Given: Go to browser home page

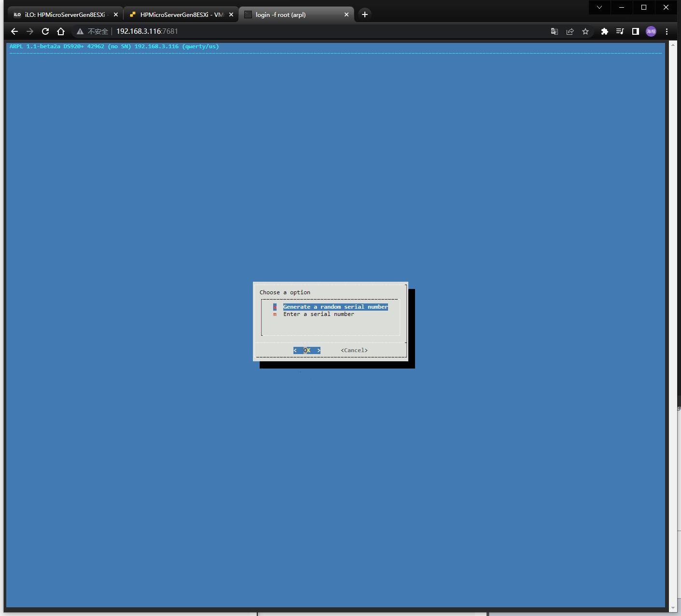Looking at the screenshot, I should point(61,31).
